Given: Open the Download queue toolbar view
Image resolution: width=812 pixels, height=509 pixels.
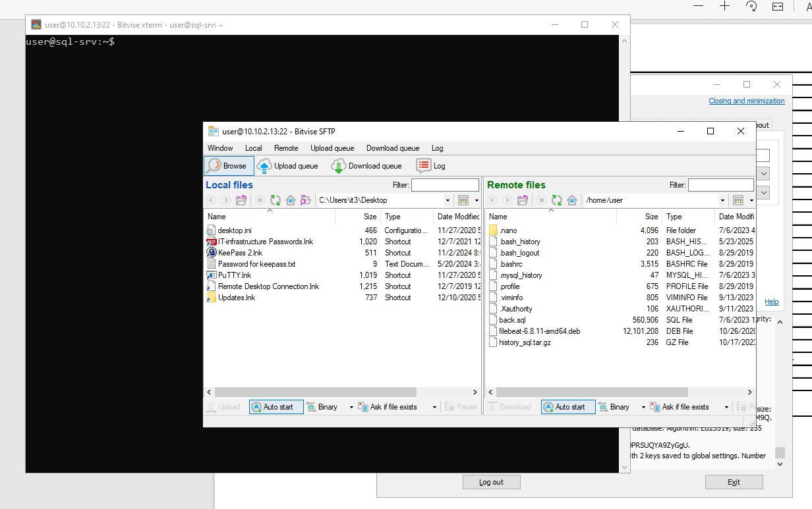Looking at the screenshot, I should (366, 166).
